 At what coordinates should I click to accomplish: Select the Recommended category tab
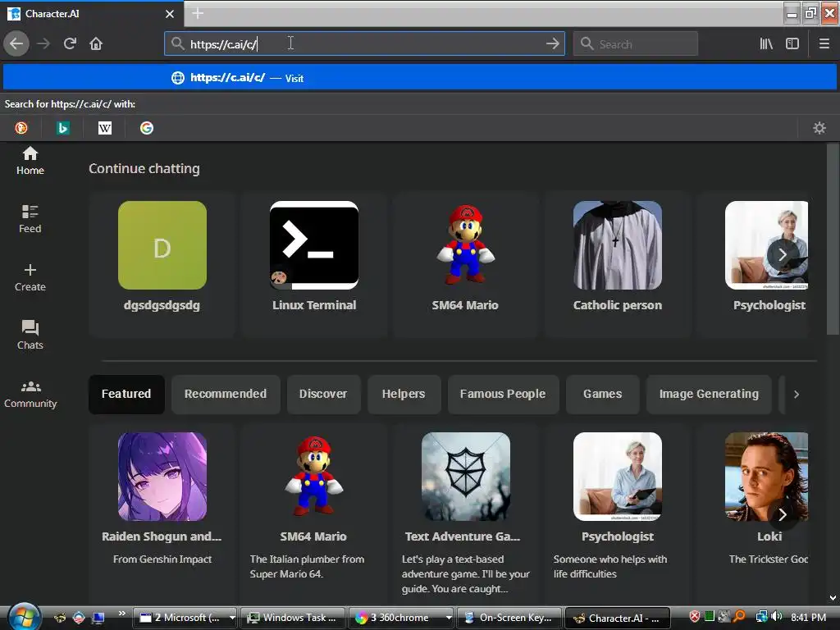click(226, 394)
